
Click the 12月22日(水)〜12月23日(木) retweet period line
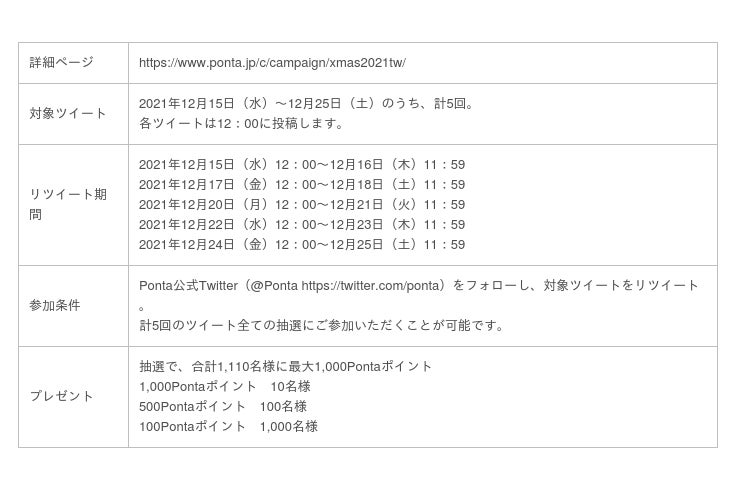(302, 225)
